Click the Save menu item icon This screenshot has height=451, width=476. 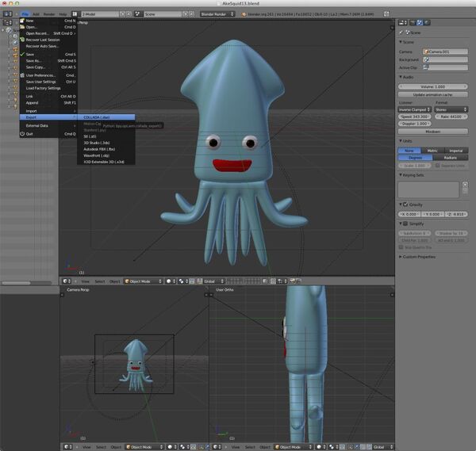tap(21, 54)
